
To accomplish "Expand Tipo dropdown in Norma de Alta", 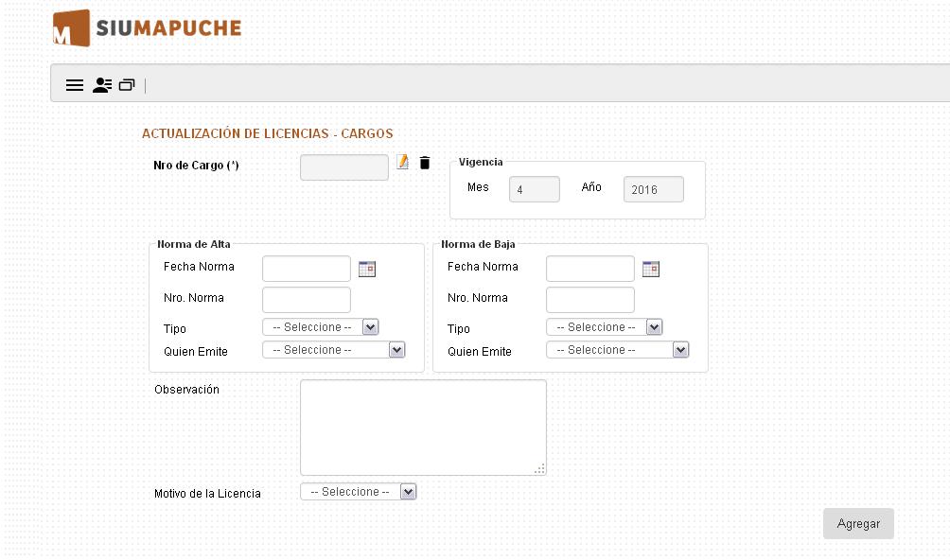I will click(x=321, y=327).
